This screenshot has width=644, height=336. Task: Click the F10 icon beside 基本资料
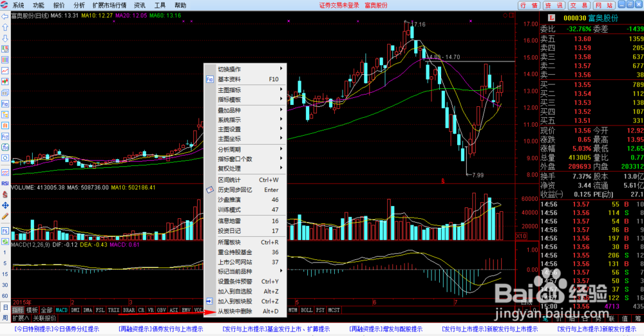click(209, 79)
